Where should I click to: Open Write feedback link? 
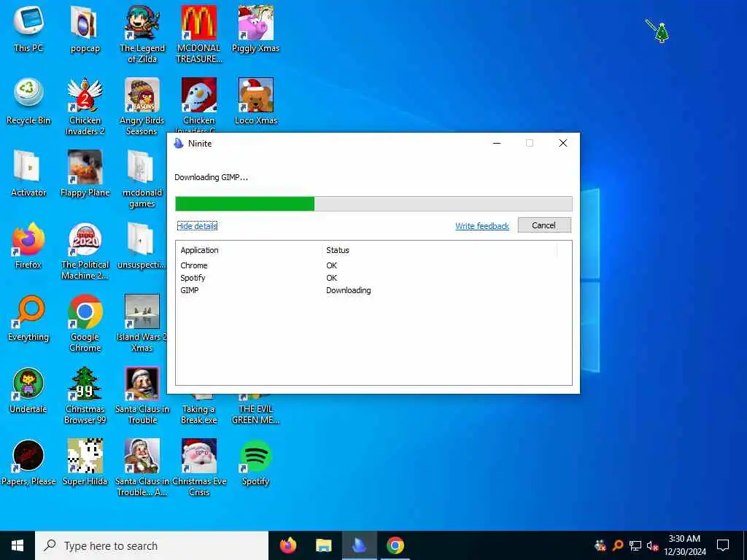point(482,226)
